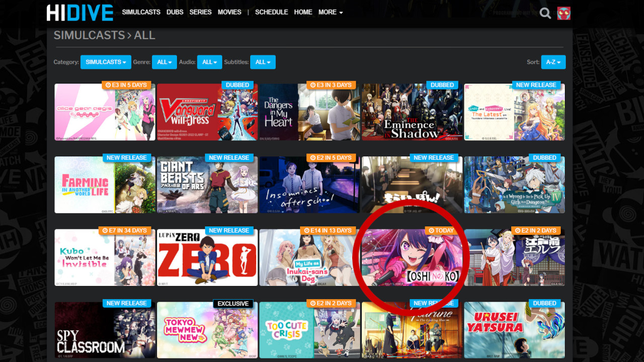
Task: Click the E7 IN 34 DAYS badge
Action: tap(124, 230)
